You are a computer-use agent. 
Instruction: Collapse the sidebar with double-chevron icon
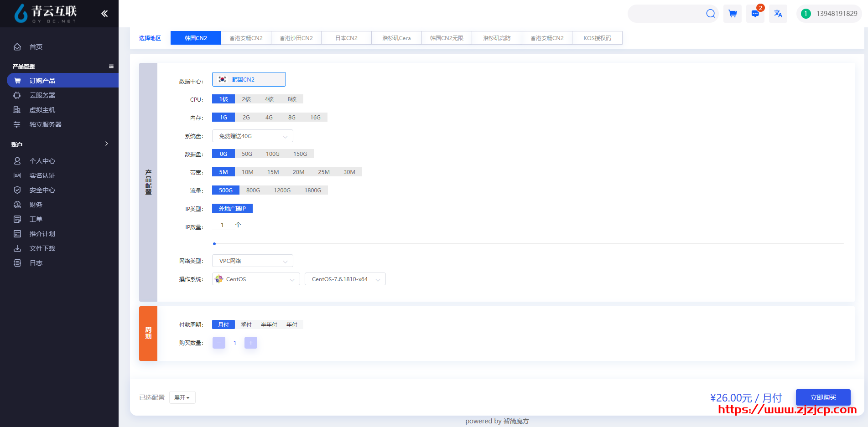104,14
